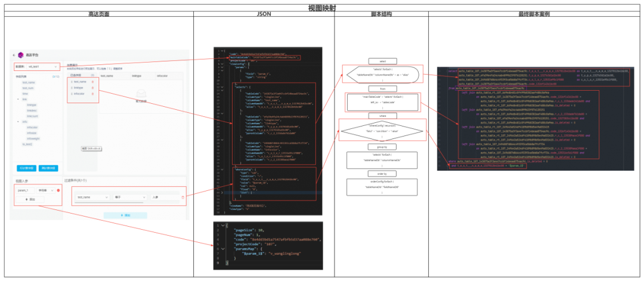This screenshot has width=644, height=281.
Task: Click the whereConfig recursion diamond shape
Action: pyautogui.click(x=382, y=131)
